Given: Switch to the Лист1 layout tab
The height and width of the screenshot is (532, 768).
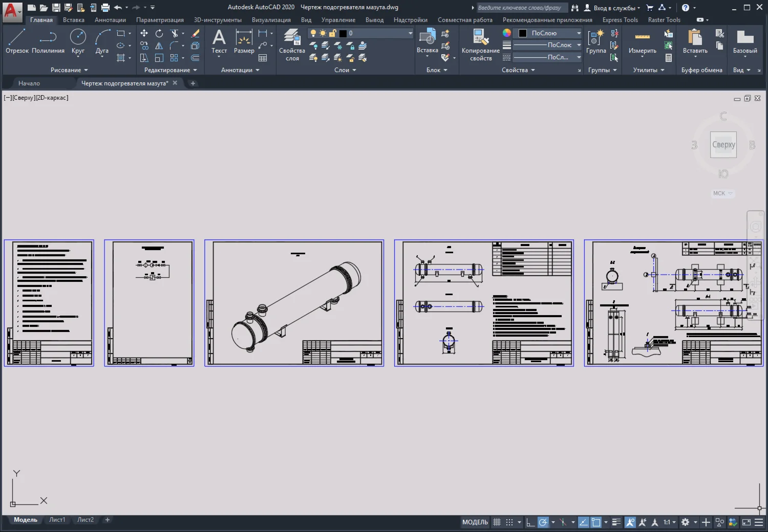Looking at the screenshot, I should click(57, 520).
